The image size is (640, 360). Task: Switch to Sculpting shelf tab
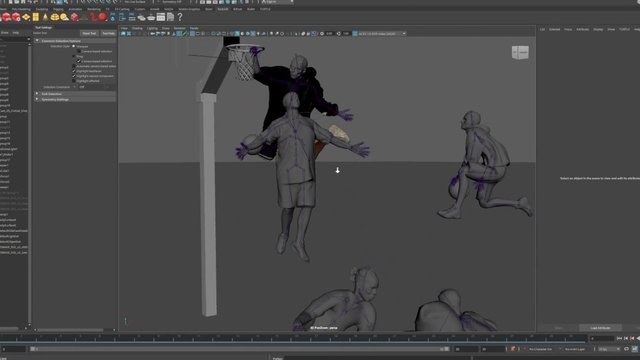[x=42, y=9]
